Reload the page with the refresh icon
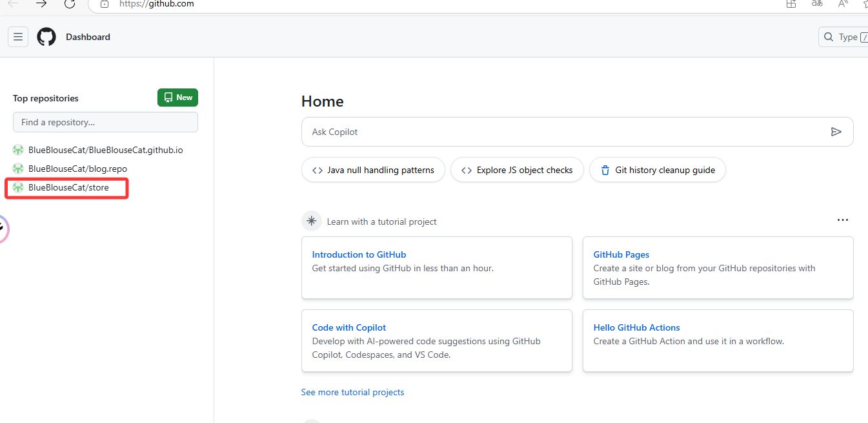This screenshot has height=423, width=868. [x=70, y=4]
